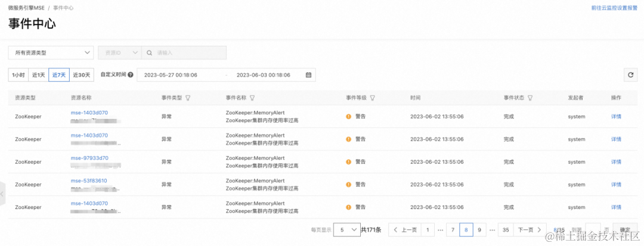This screenshot has height=246, width=644.
Task: Go to 上一页 previous page
Action: click(x=404, y=230)
